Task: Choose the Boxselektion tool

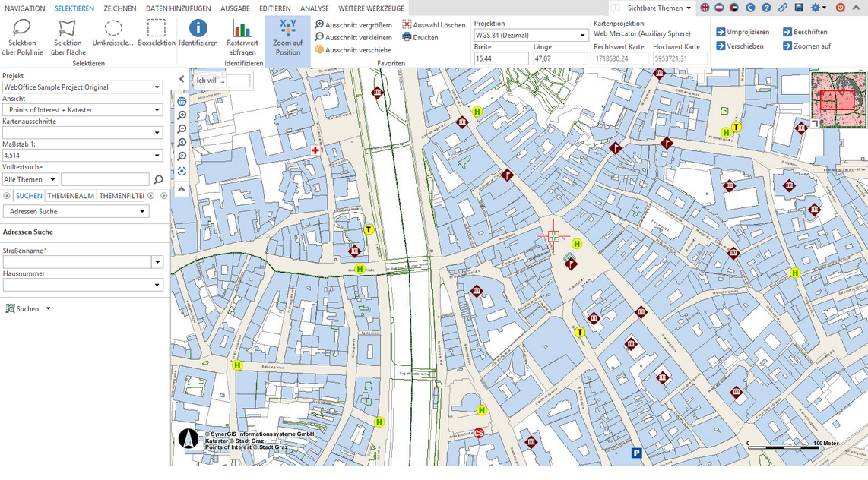Action: [156, 36]
